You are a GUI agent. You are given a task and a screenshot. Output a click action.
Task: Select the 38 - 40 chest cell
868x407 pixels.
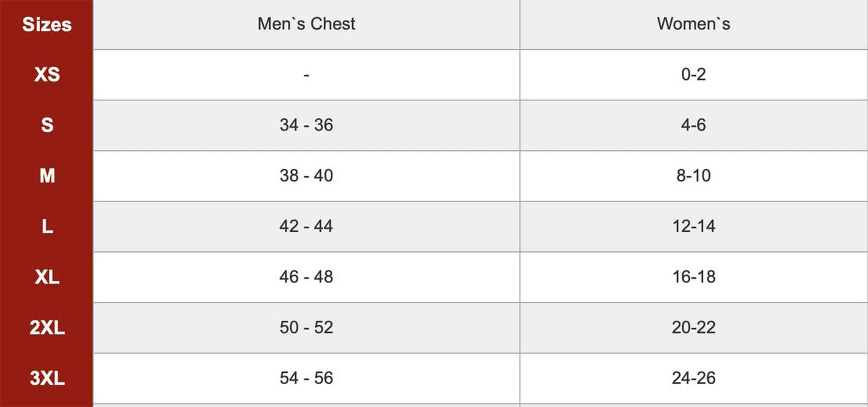(306, 176)
